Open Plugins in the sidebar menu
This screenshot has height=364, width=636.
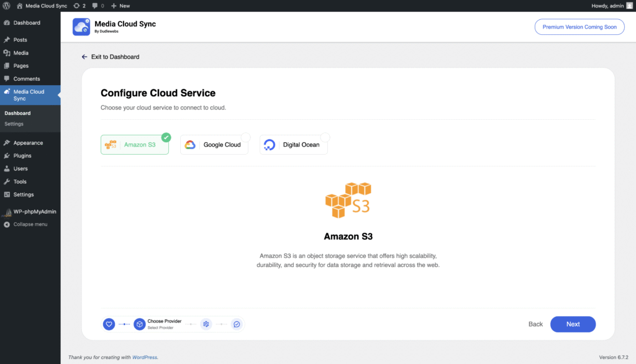[x=22, y=156]
